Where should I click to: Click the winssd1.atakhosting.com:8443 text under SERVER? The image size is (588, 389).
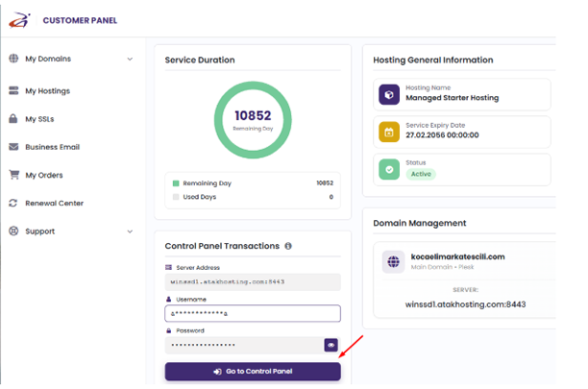465,304
